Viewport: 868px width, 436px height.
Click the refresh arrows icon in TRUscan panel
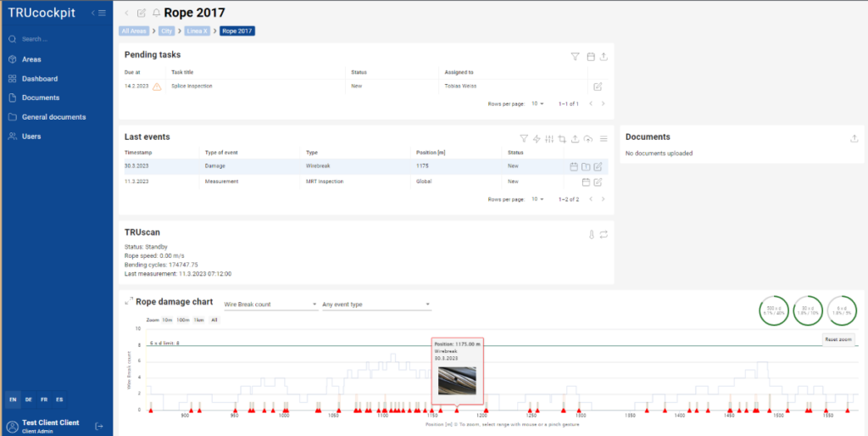[604, 233]
